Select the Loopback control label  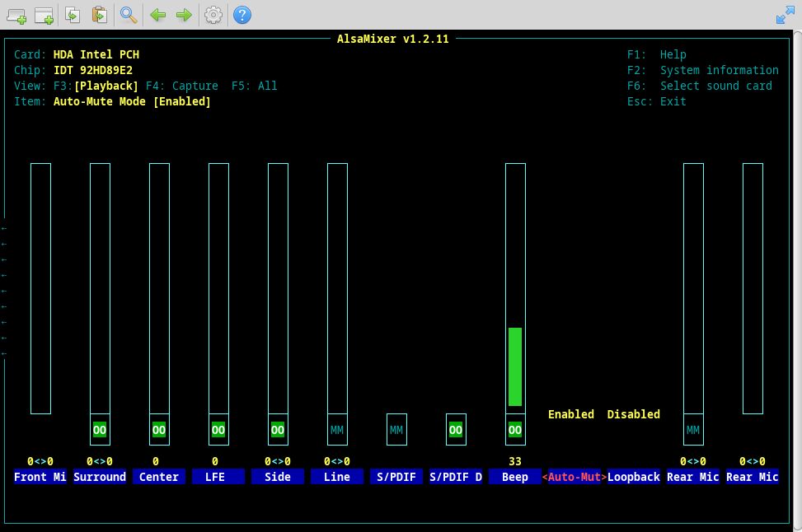[633, 477]
